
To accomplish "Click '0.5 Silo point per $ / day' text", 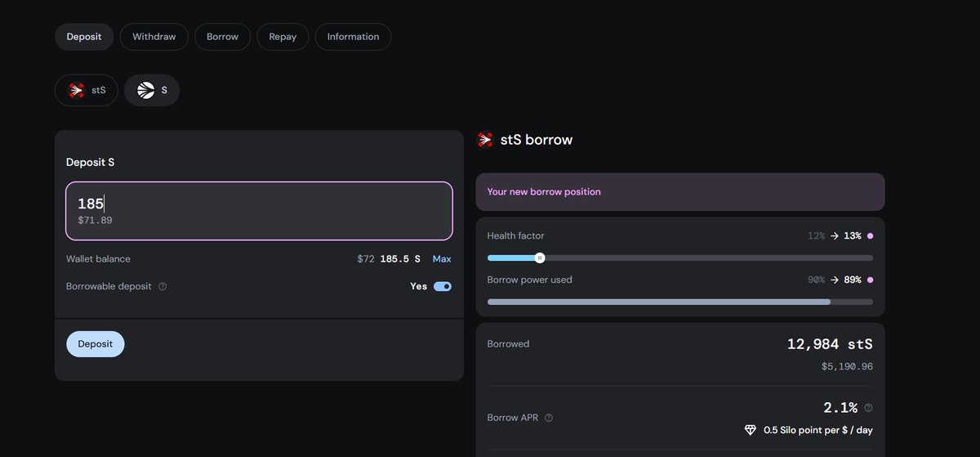I will click(818, 430).
